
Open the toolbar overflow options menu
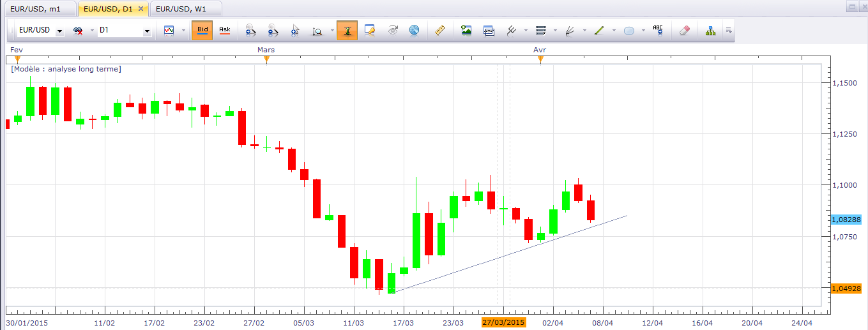click(728, 30)
